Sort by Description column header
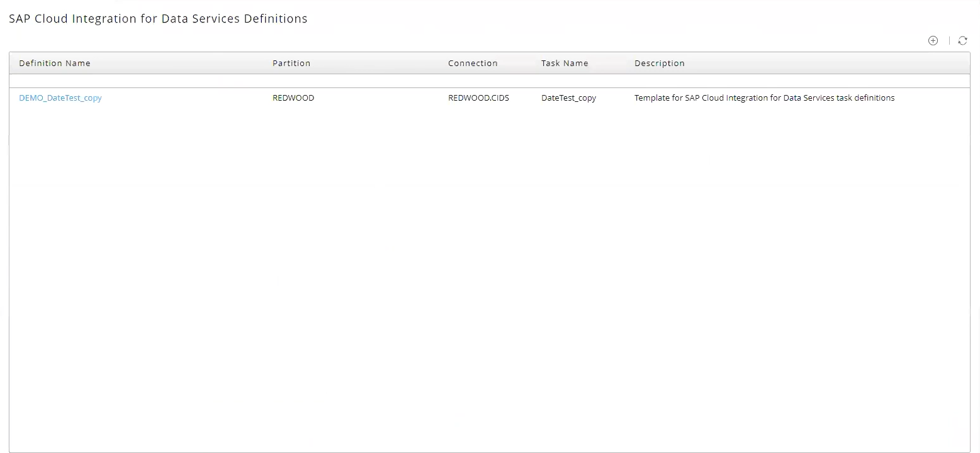 (660, 64)
